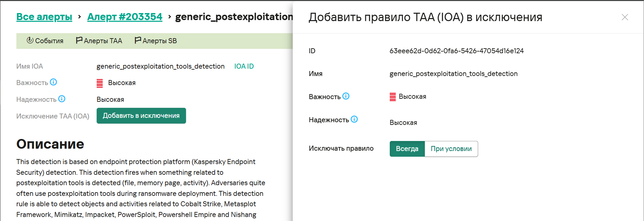Go back to Все алерты
Image resolution: width=644 pixels, height=221 pixels.
point(44,17)
